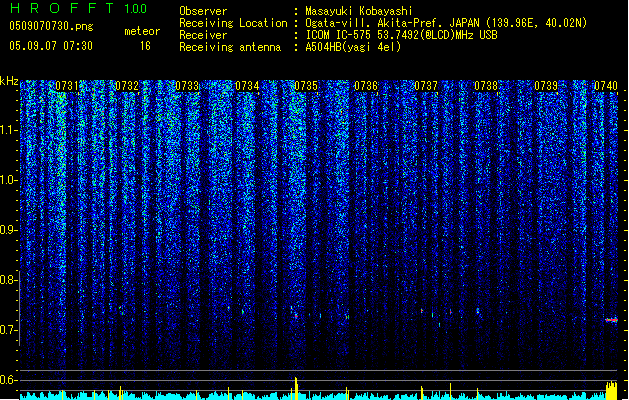Select the filename 0509070730.png
This screenshot has height=400, width=629.
[51, 26]
